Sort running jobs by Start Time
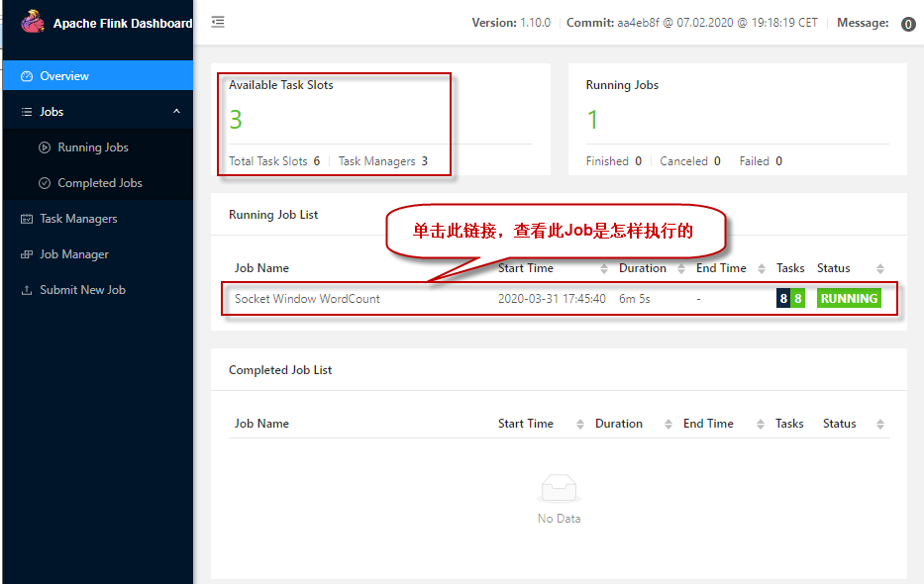The width and height of the screenshot is (924, 584). point(604,269)
